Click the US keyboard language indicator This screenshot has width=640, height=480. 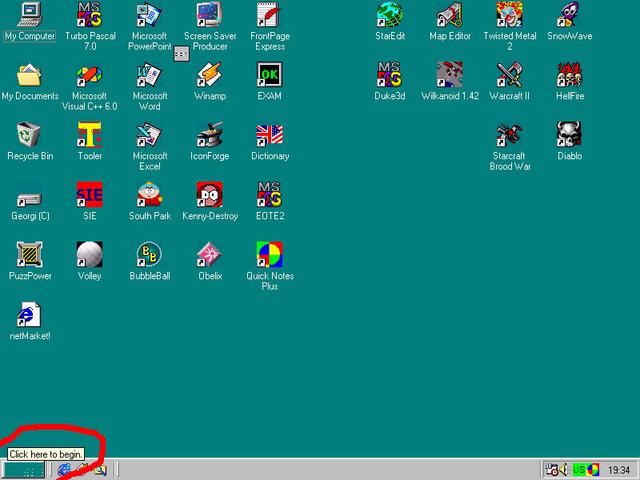(579, 470)
